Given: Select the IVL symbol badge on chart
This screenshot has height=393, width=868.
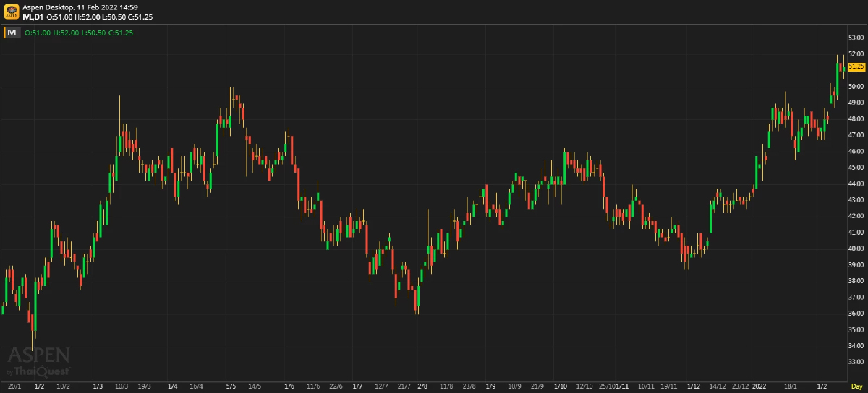Looking at the screenshot, I should point(12,33).
